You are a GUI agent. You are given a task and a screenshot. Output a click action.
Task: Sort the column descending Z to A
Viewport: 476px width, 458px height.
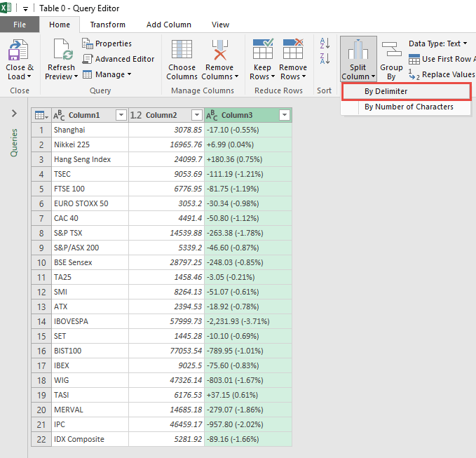(x=325, y=58)
